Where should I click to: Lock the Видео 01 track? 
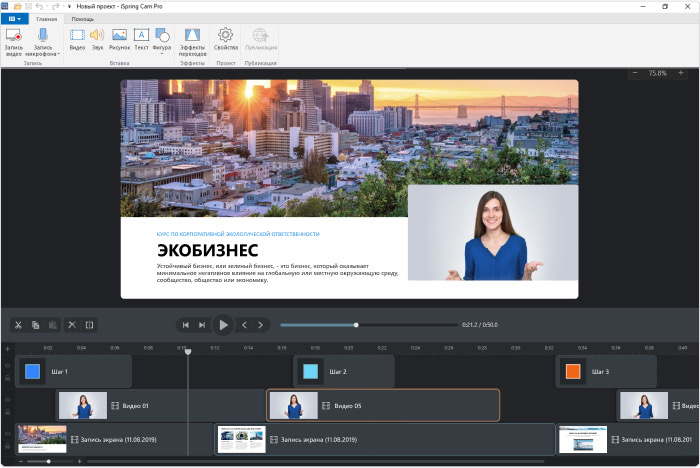(8, 412)
